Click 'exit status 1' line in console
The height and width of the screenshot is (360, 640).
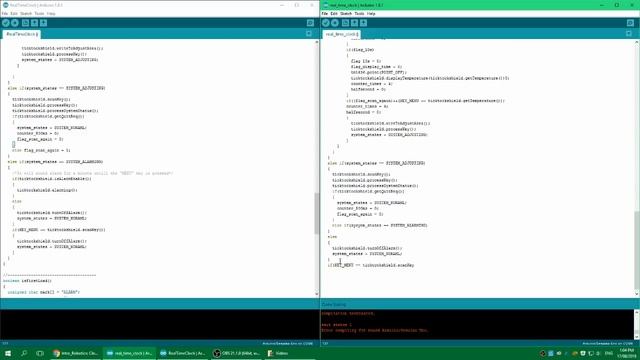pyautogui.click(x=337, y=324)
